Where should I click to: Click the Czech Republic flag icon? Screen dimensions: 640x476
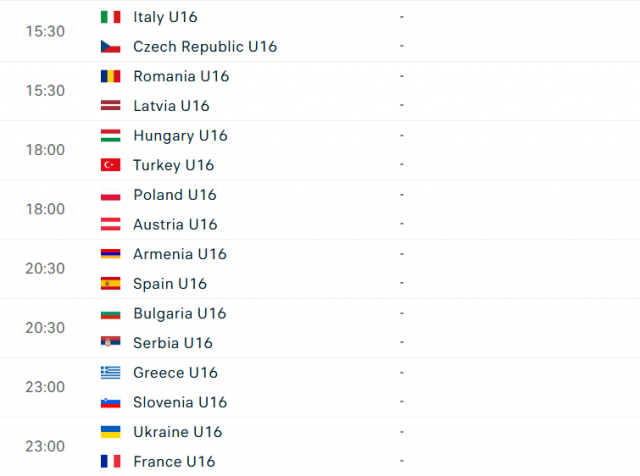[111, 47]
